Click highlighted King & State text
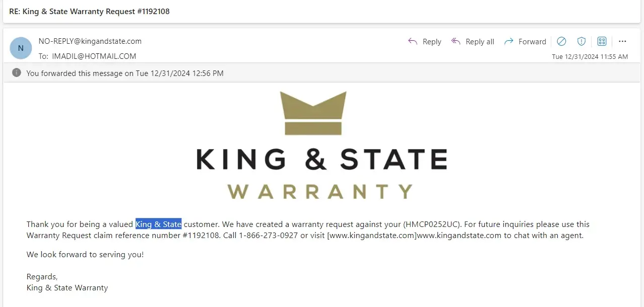The image size is (644, 307). [158, 224]
